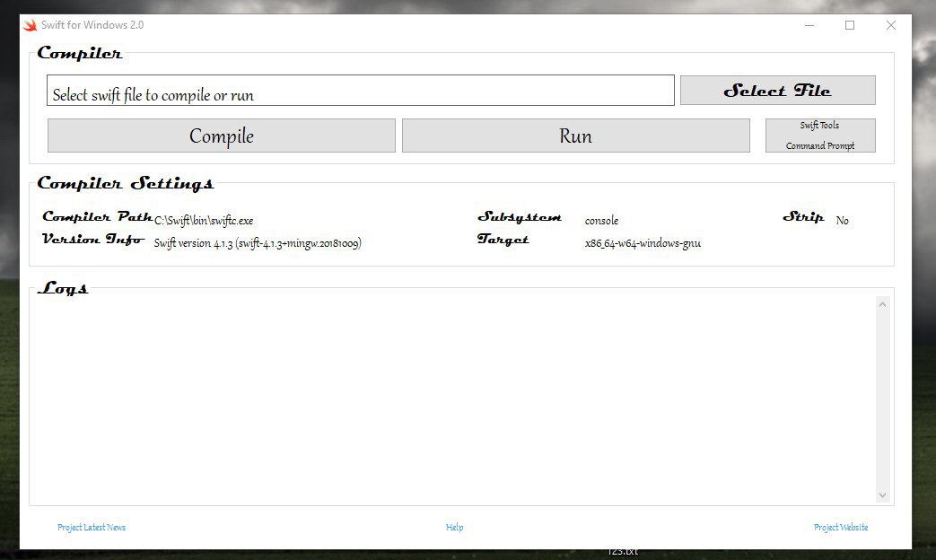This screenshot has height=560, width=936.
Task: Click the Run button
Action: click(x=576, y=136)
